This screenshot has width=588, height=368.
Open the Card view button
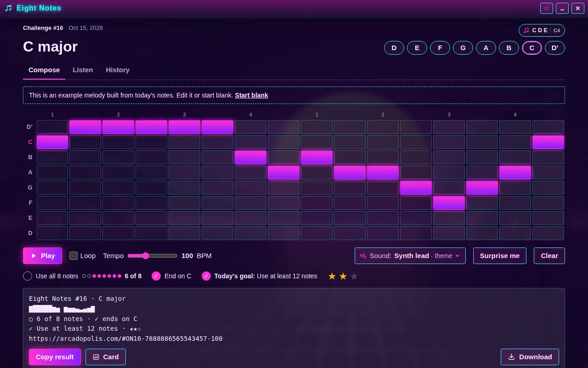coord(106,357)
